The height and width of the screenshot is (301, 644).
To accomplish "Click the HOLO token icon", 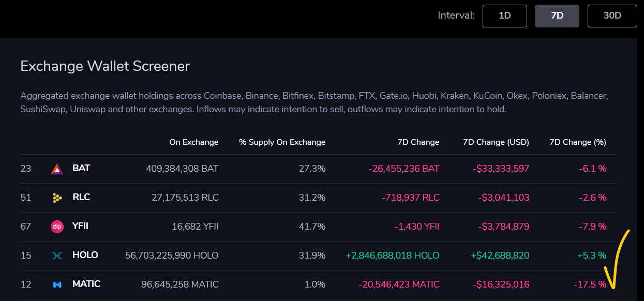I will click(x=57, y=255).
